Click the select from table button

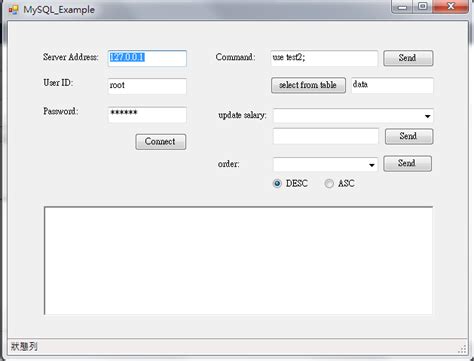pos(308,85)
